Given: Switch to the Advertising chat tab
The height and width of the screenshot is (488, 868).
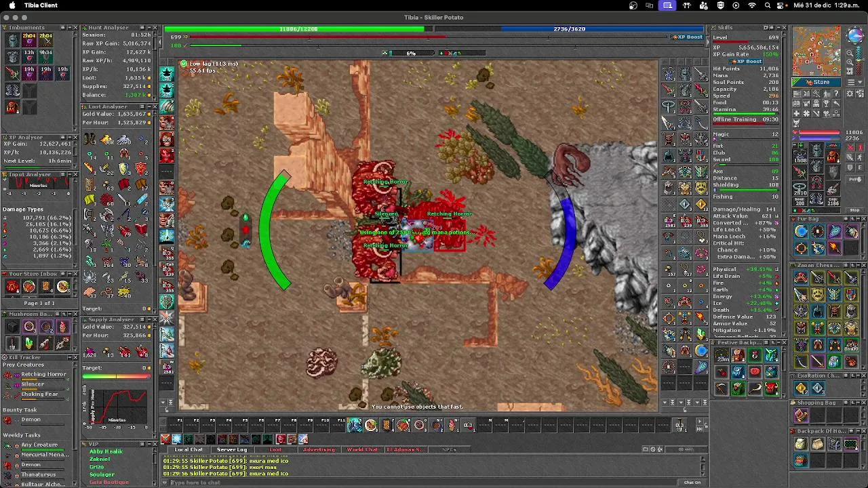Looking at the screenshot, I should [x=319, y=449].
